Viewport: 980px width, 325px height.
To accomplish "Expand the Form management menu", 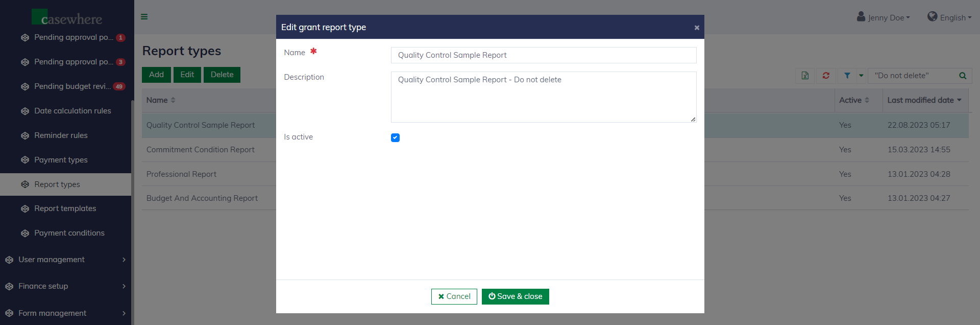I will [x=65, y=313].
